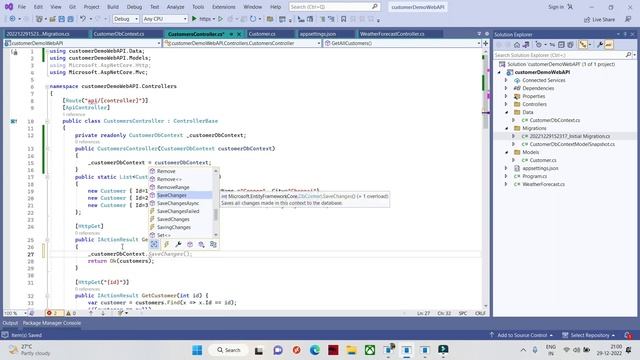Click Collapse All icon in Solution Explorer toolbar
The height and width of the screenshot is (360, 640).
(561, 45)
